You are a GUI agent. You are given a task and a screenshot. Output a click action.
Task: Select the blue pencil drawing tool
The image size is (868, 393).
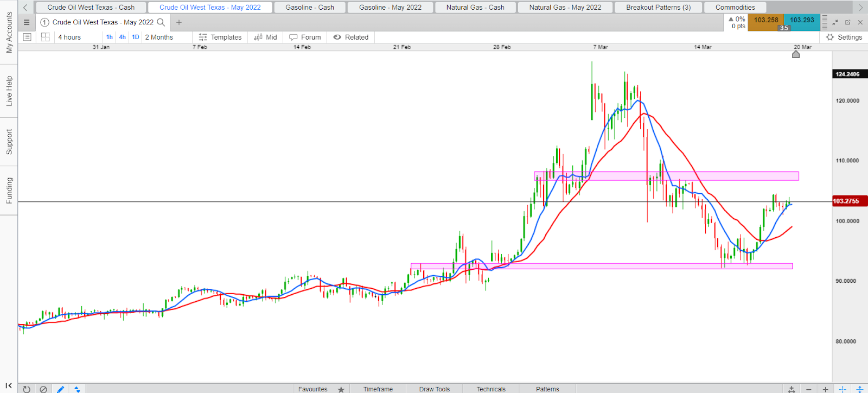point(60,389)
